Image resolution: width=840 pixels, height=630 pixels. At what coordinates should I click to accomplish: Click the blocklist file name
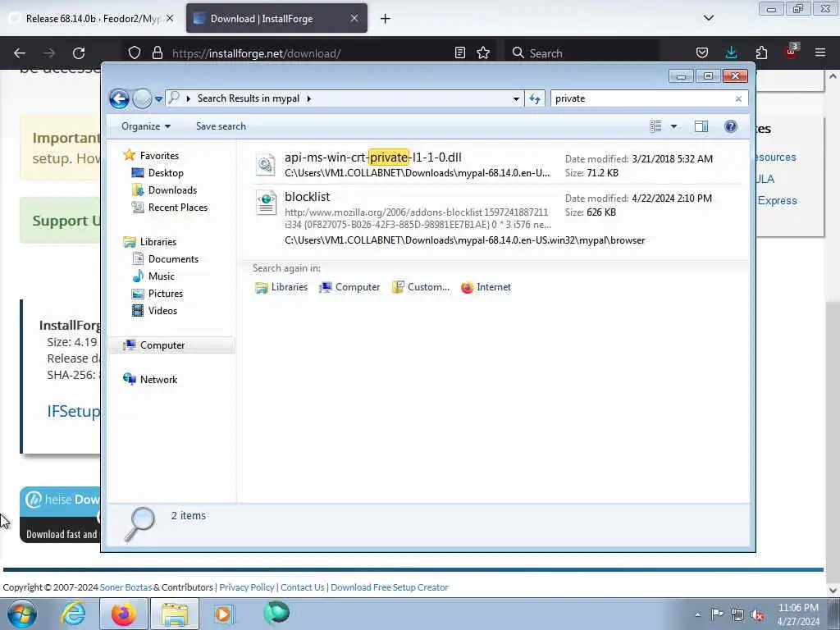(x=308, y=197)
